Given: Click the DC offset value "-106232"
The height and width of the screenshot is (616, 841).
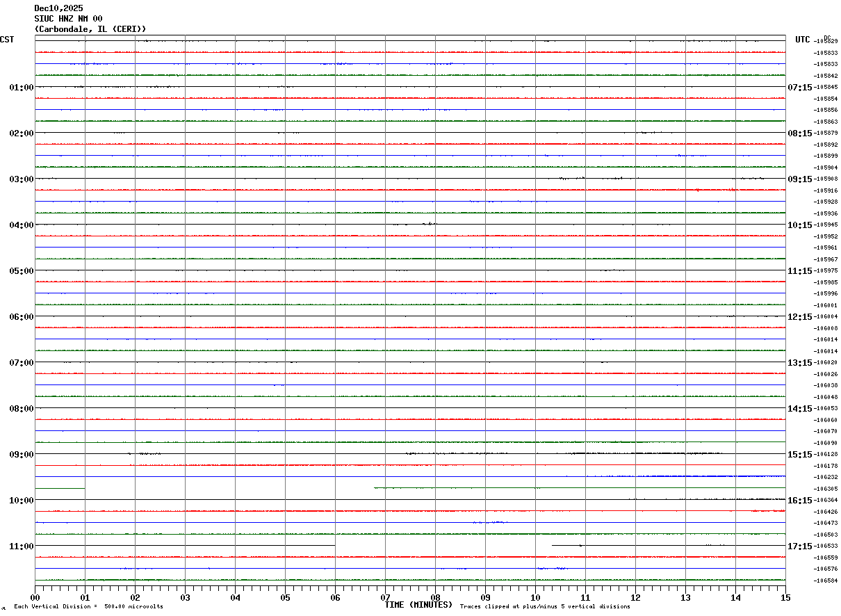Looking at the screenshot, I should click(x=826, y=477).
